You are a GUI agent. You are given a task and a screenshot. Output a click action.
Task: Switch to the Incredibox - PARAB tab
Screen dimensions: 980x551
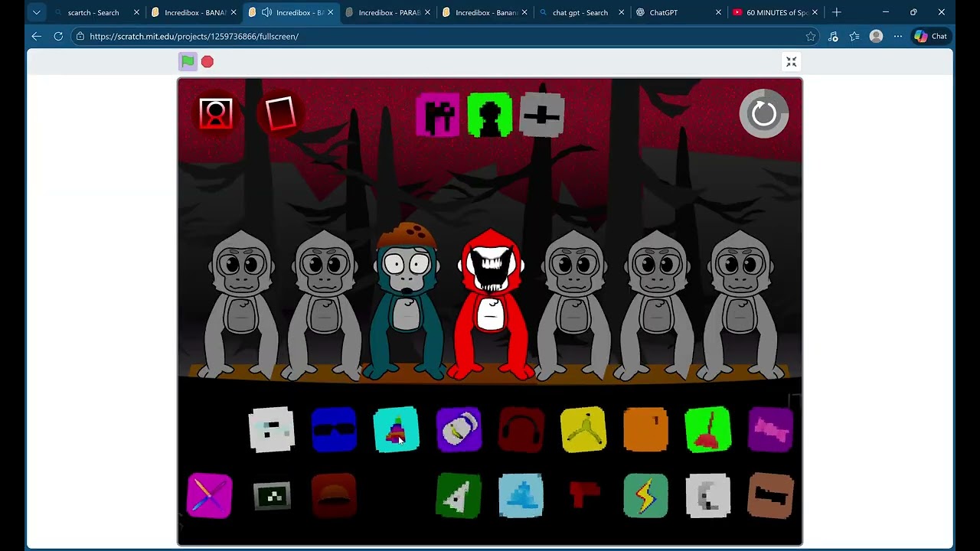point(388,12)
